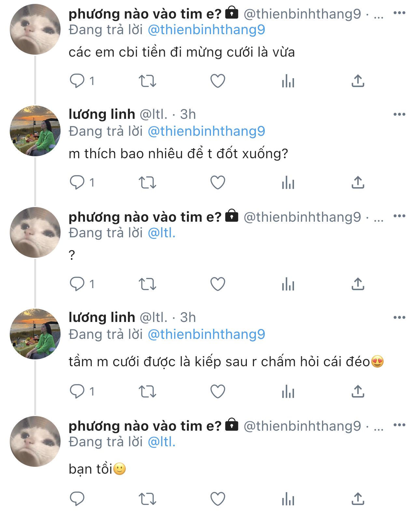Like the "tầm m cưới được" reply
The height and width of the screenshot is (514, 420).
[217, 392]
